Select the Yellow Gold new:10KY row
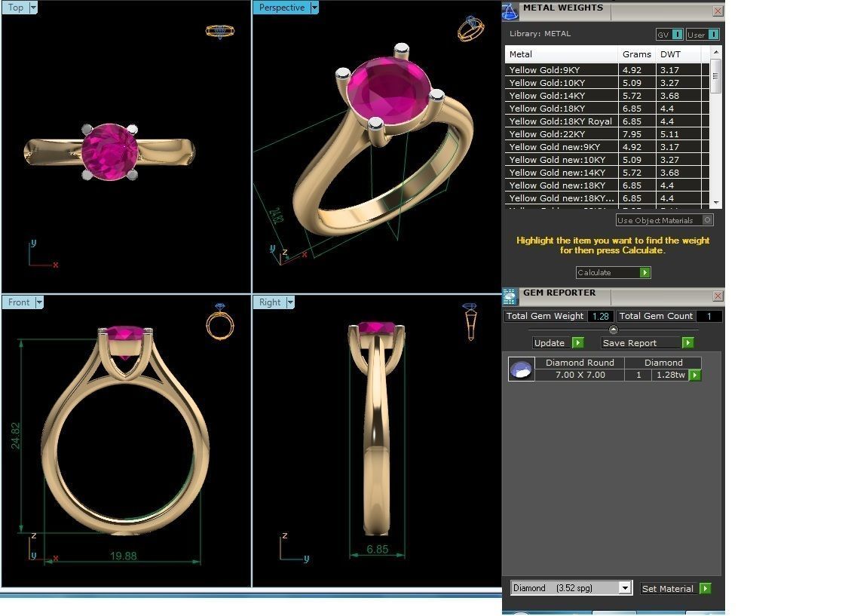 pyautogui.click(x=607, y=160)
